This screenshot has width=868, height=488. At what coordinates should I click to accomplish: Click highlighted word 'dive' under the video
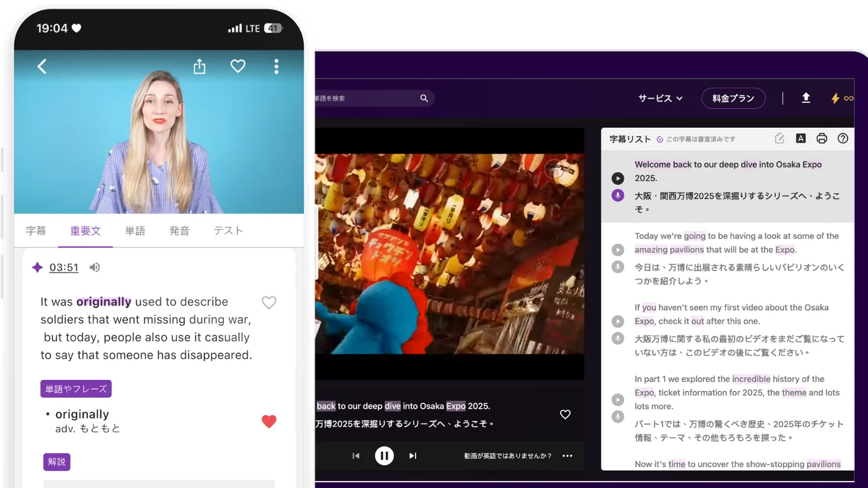(393, 406)
